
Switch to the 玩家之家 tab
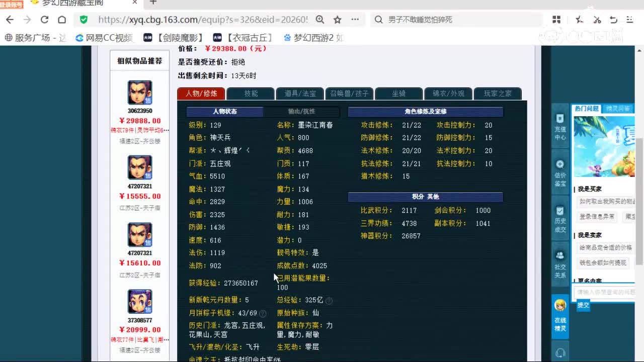pos(498,94)
